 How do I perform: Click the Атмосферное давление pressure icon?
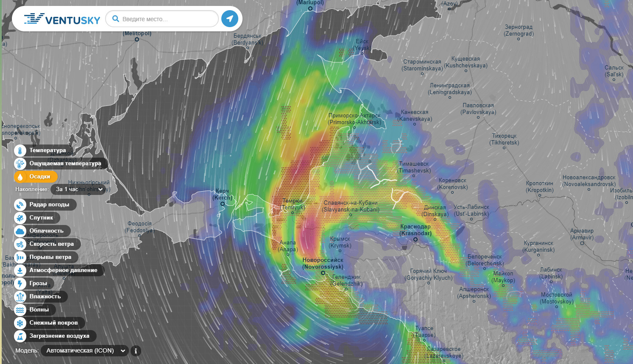pos(20,270)
